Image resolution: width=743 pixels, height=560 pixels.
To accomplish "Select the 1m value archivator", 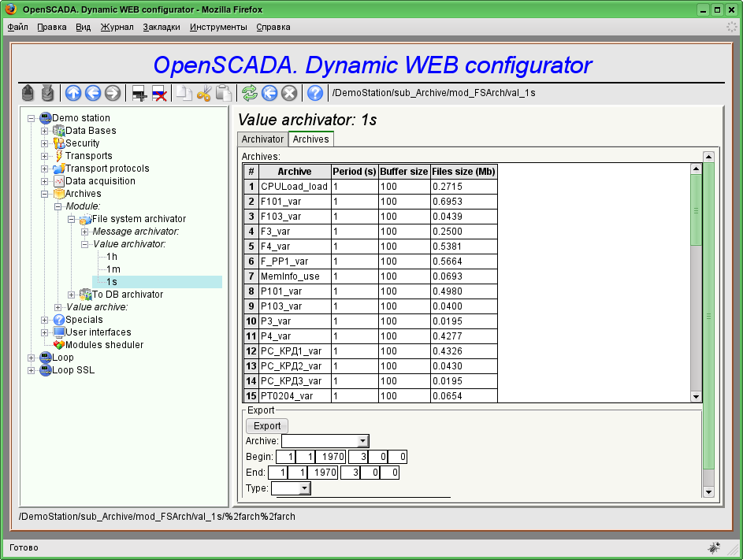I will click(113, 269).
